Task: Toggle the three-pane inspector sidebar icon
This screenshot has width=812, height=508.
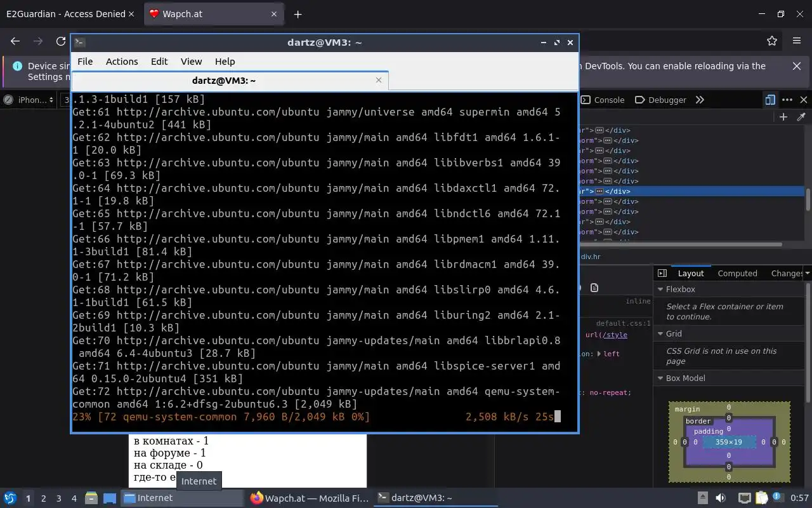Action: (662, 273)
